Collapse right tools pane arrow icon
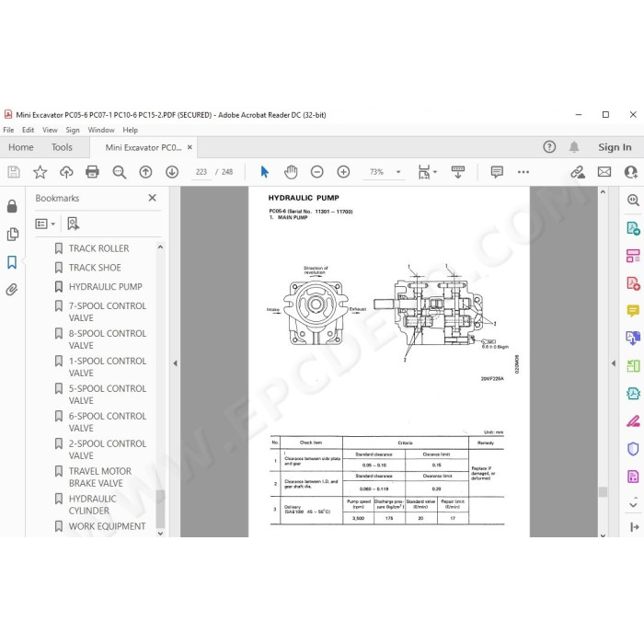The height and width of the screenshot is (644, 644). (634, 527)
